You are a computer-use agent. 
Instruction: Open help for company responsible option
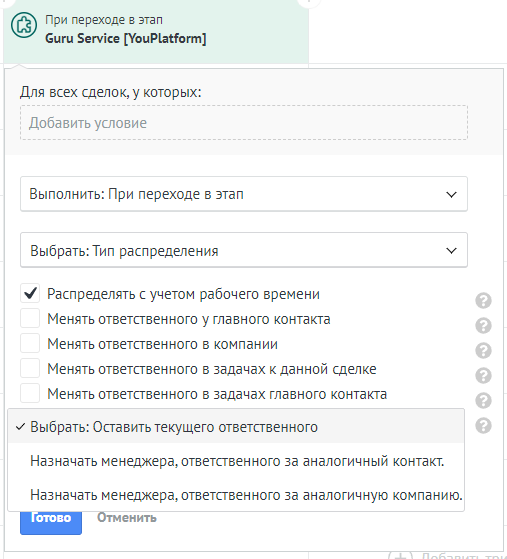click(x=483, y=350)
